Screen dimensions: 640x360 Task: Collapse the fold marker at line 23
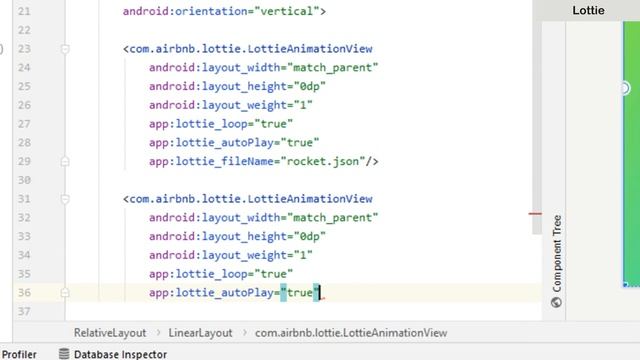point(65,49)
